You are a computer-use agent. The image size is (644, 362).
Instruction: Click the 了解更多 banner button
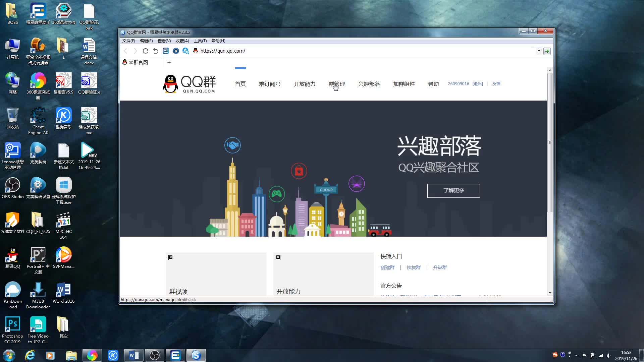click(x=453, y=191)
